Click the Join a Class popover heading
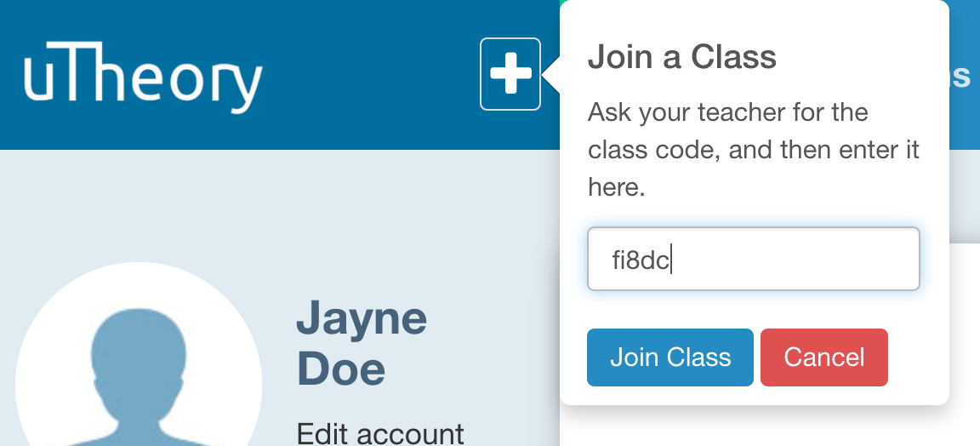Viewport: 980px width, 446px height. tap(682, 57)
